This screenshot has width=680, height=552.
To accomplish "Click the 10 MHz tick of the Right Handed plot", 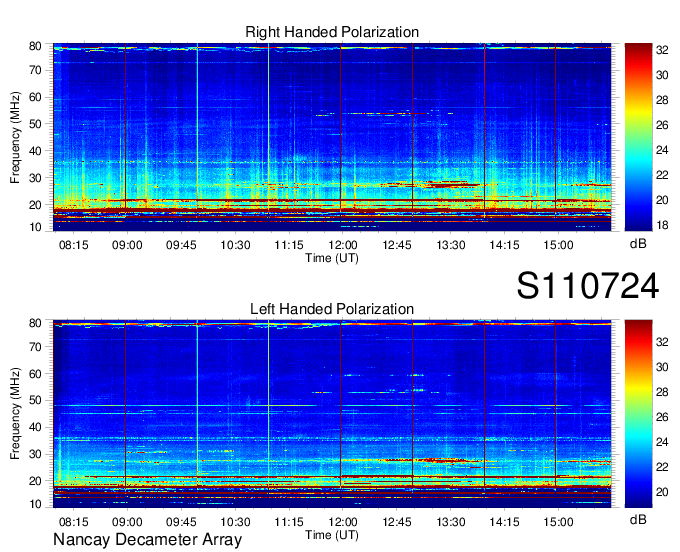I will click(35, 227).
